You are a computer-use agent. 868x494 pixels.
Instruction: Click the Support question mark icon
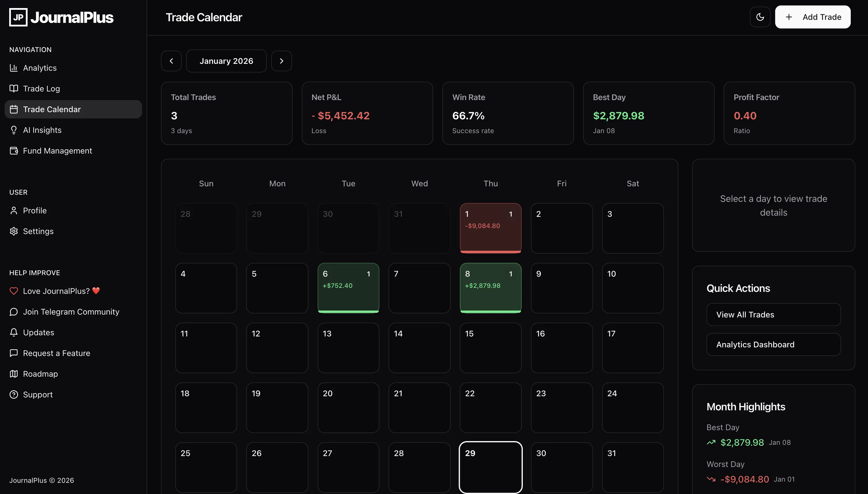[14, 395]
